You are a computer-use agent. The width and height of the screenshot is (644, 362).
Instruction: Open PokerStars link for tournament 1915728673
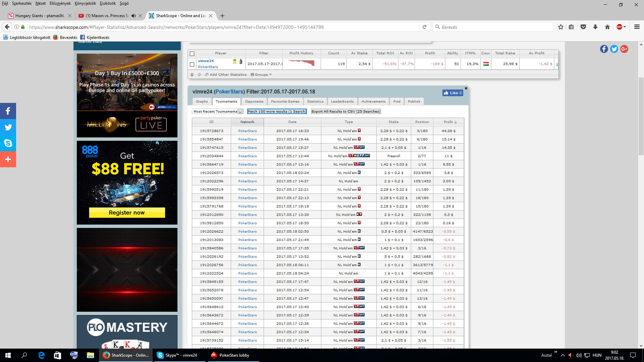tap(248, 131)
